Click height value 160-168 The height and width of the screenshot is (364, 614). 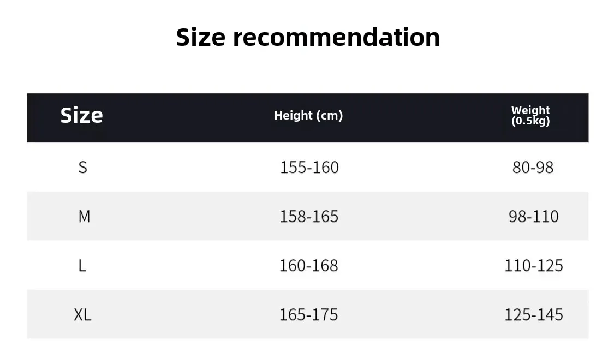pos(308,266)
